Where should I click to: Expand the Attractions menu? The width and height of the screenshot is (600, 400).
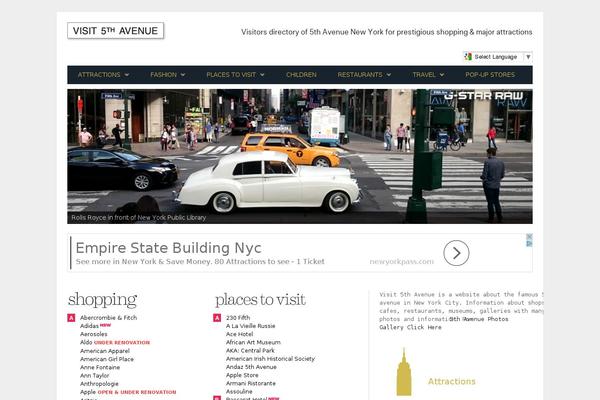(x=103, y=75)
